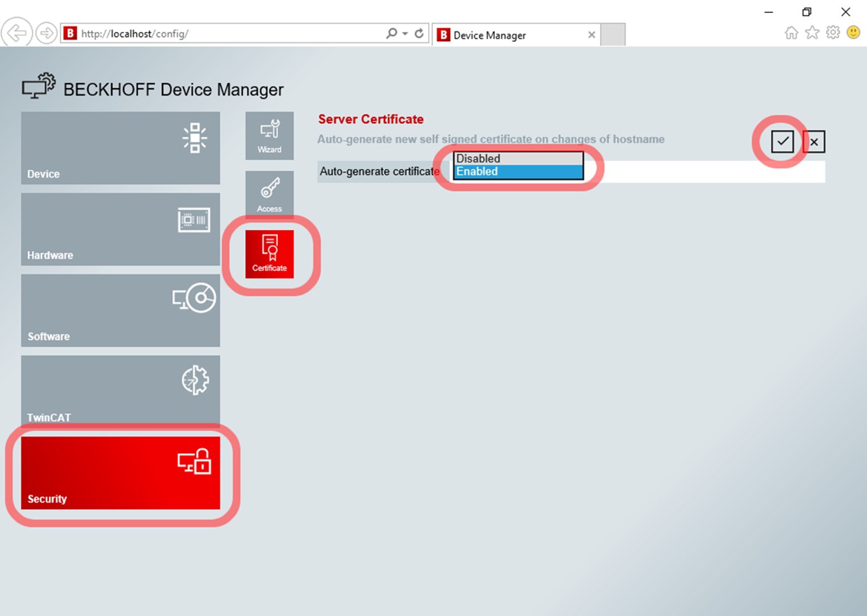Expand the address bar search dropdown arrow

(405, 34)
